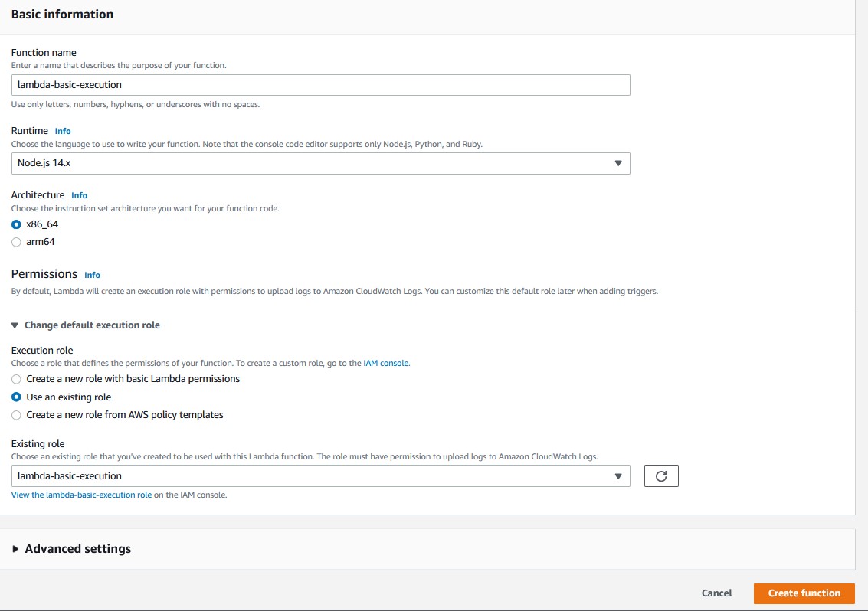The image size is (868, 611).
Task: Click the Cancel button
Action: click(x=716, y=593)
